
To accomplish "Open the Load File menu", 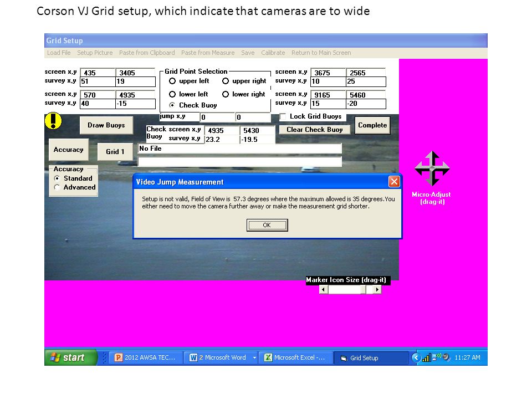I will click(59, 53).
